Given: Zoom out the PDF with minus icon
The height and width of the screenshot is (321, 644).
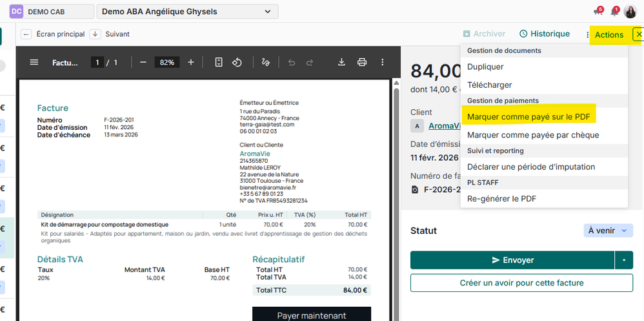Looking at the screenshot, I should point(143,63).
